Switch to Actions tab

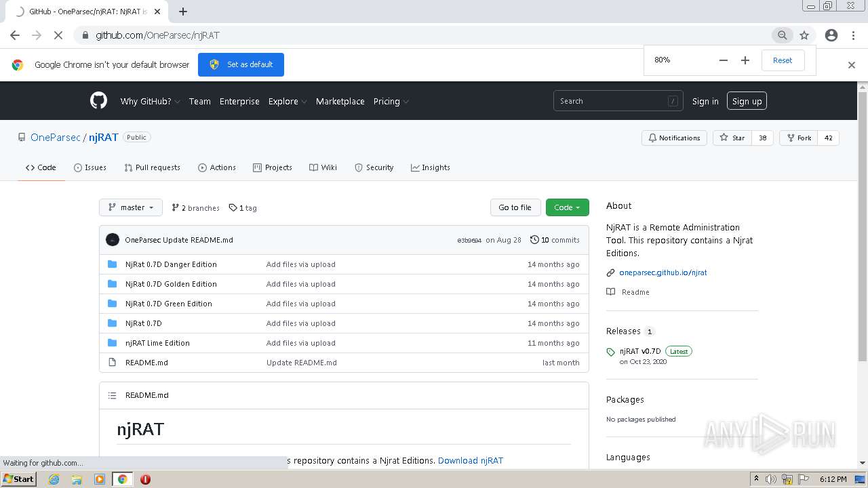click(217, 167)
